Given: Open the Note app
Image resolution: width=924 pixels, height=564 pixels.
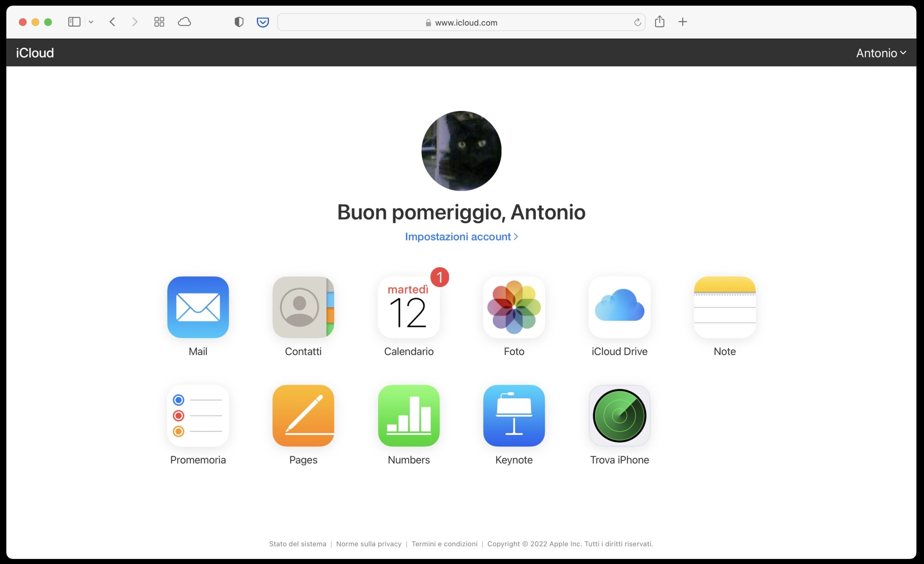Looking at the screenshot, I should [724, 307].
